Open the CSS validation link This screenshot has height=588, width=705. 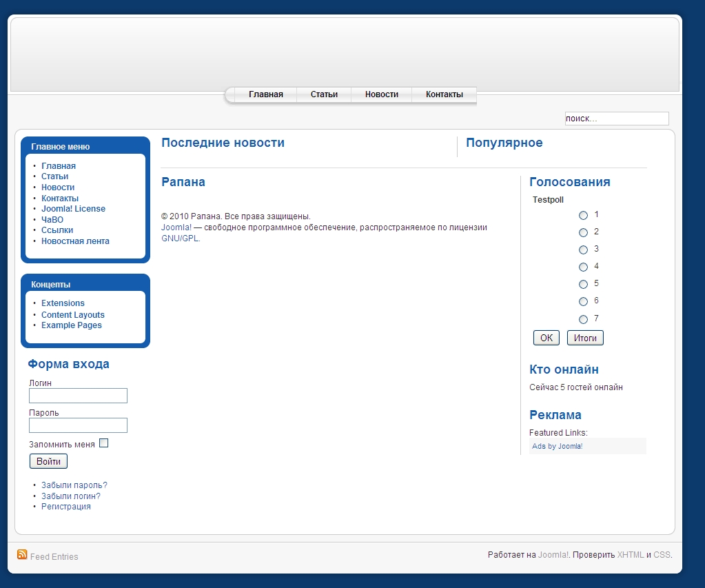(x=662, y=555)
